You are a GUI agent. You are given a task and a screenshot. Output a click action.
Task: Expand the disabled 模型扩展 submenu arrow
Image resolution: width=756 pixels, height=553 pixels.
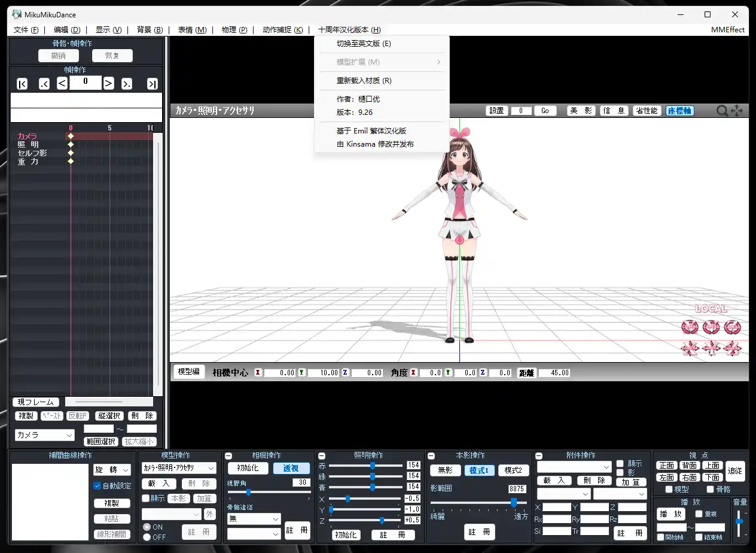pyautogui.click(x=438, y=62)
